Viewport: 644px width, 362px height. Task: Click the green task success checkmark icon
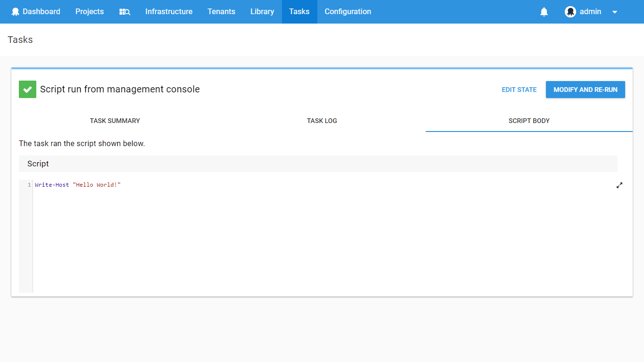27,89
